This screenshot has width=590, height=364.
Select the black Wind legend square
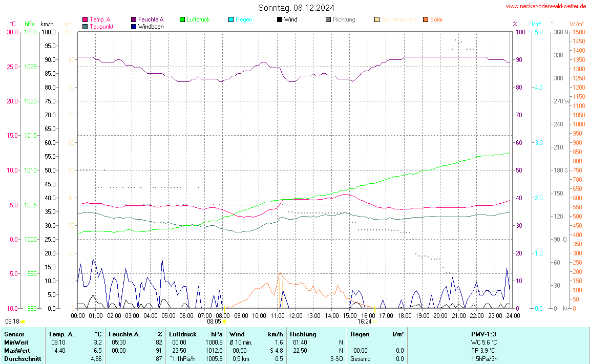pos(279,19)
